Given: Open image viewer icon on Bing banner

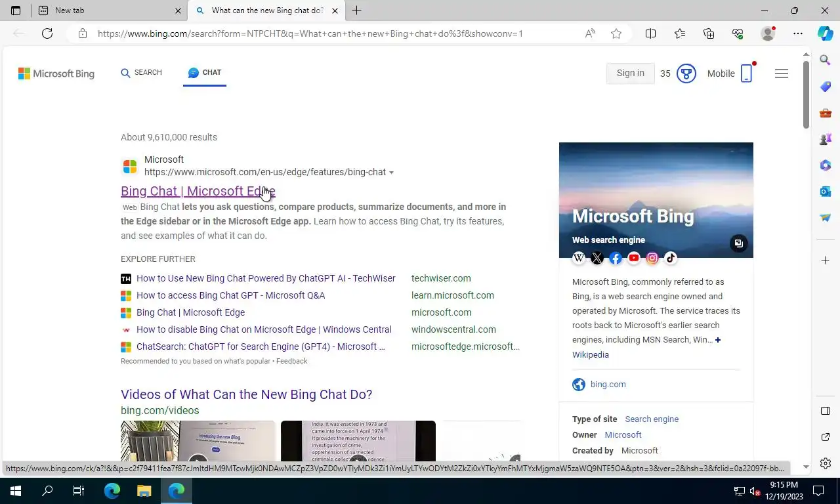Looking at the screenshot, I should (738, 243).
